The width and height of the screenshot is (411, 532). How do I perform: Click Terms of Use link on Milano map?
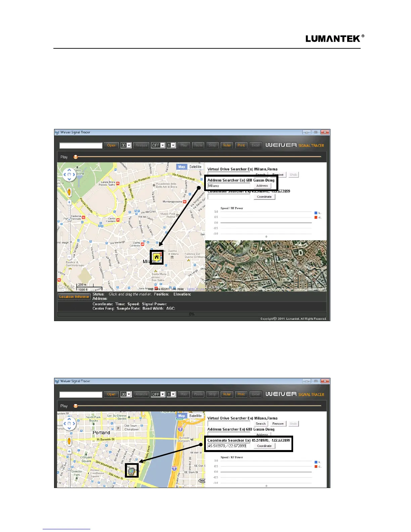196,289
